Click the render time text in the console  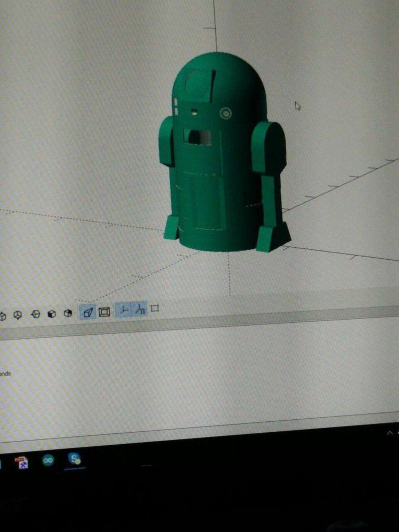6,374
